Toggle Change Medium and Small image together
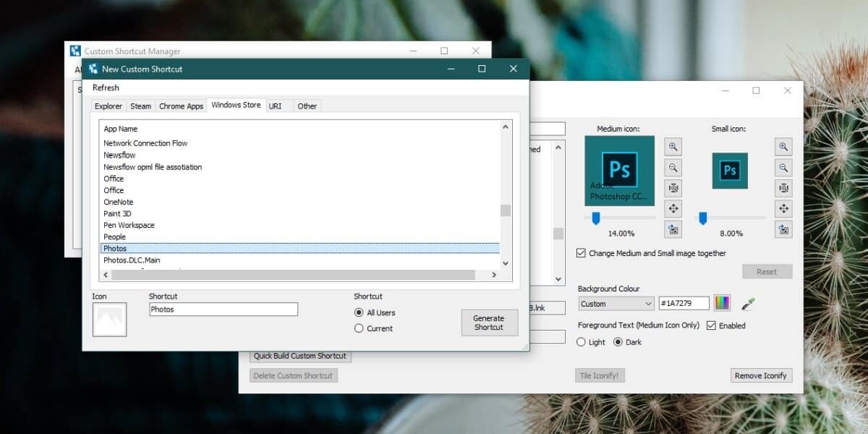Screen dimensions: 868x434 (x=581, y=253)
